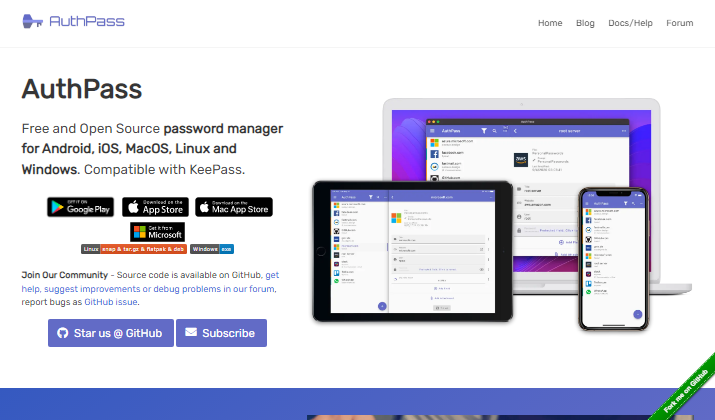The height and width of the screenshot is (420, 715).
Task: Click the Linux snap & tar.gz badge
Action: (134, 249)
